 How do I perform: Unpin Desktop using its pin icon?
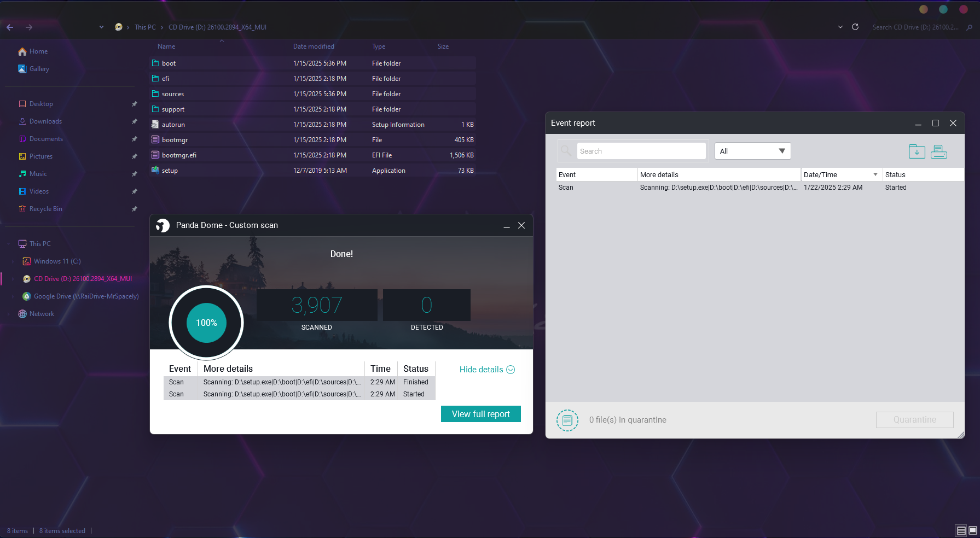coord(135,104)
